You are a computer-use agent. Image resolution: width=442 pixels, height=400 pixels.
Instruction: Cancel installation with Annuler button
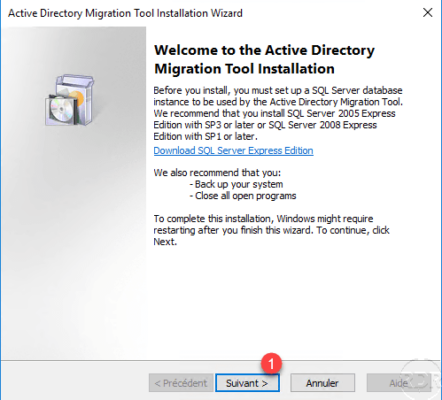[322, 383]
